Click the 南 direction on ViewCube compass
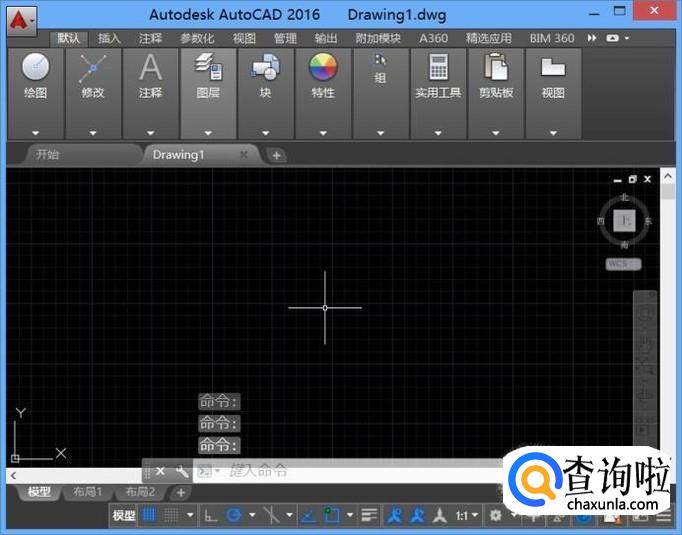The width and height of the screenshot is (682, 535). click(624, 245)
